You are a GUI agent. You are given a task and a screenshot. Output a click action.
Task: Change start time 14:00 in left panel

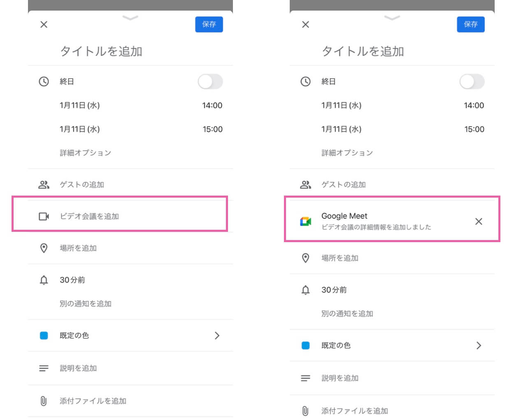[212, 105]
